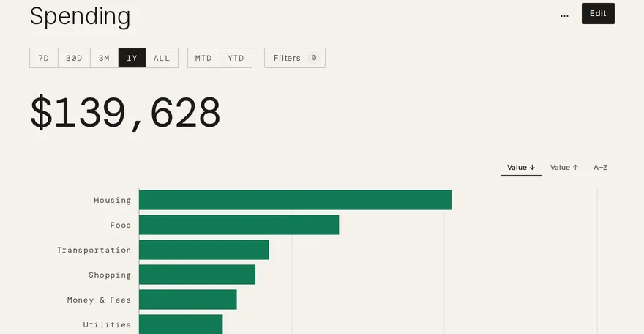Click the Transportation spending bar
The width and height of the screenshot is (644, 334).
[x=204, y=250]
